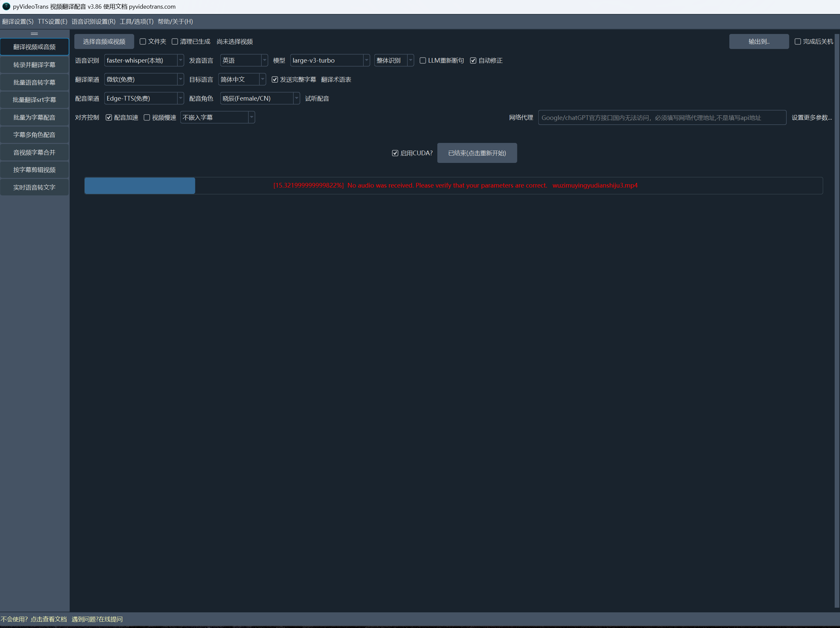The height and width of the screenshot is (628, 840).
Task: Open 批量语音转字幕 in the sidebar
Action: click(34, 82)
